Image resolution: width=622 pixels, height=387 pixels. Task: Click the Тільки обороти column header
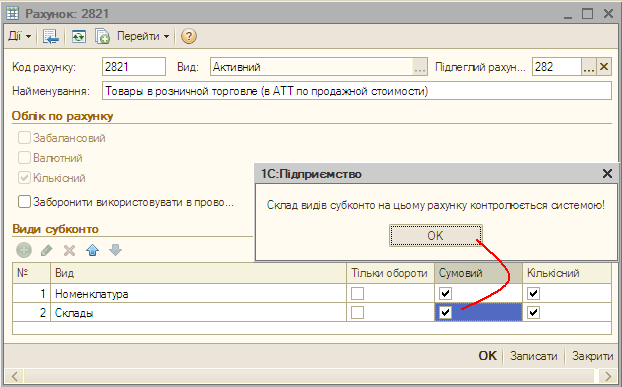390,273
